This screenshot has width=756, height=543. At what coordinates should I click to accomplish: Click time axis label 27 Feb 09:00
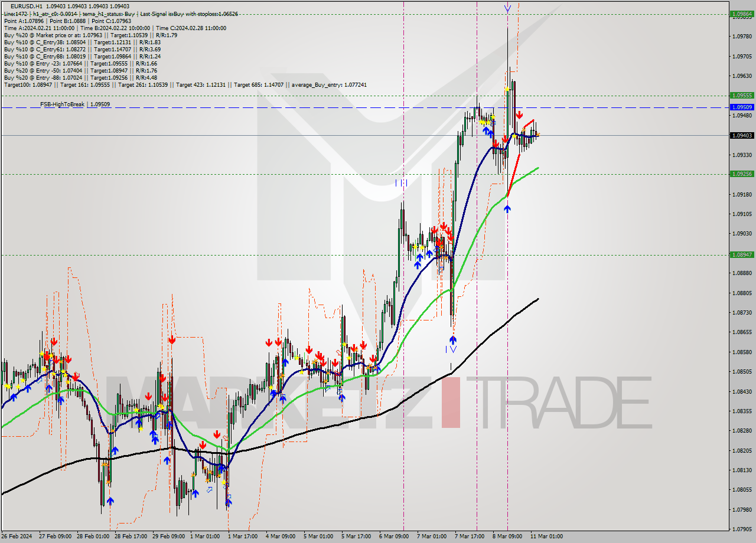(54, 537)
